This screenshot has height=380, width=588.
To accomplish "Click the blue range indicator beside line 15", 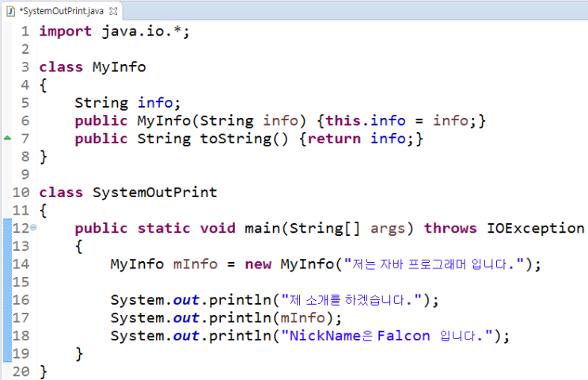I will 6,282.
